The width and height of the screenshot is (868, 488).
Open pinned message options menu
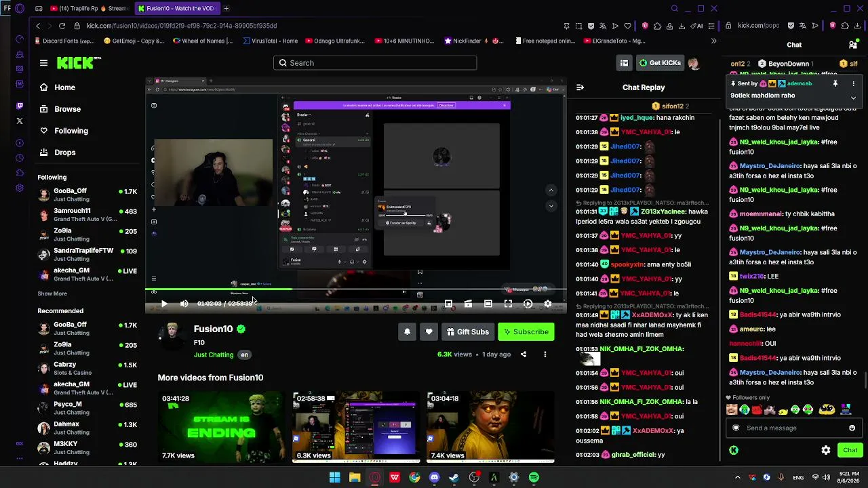(853, 83)
